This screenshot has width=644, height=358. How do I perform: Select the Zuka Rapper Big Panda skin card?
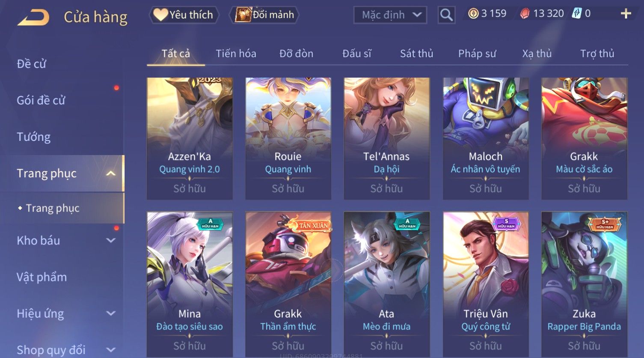(584, 284)
